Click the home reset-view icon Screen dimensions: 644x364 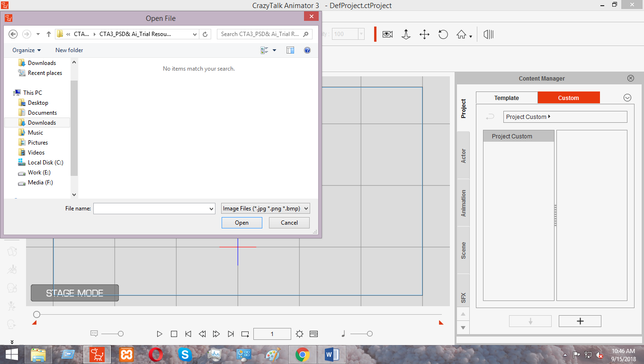(x=462, y=34)
